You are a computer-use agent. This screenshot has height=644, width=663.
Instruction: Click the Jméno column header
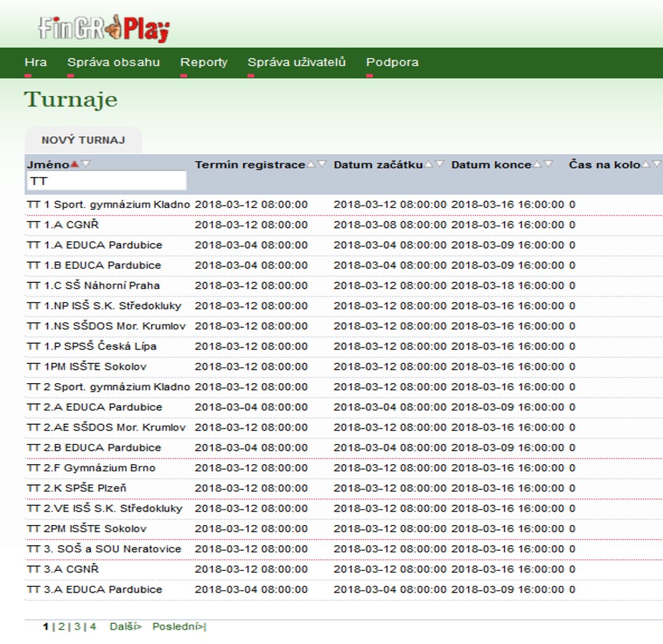pos(48,164)
